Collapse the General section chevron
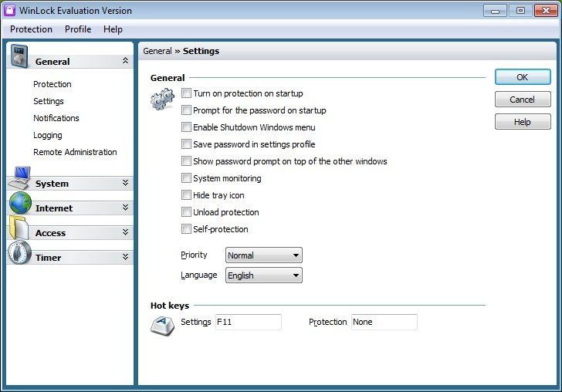The image size is (562, 392). [x=125, y=61]
